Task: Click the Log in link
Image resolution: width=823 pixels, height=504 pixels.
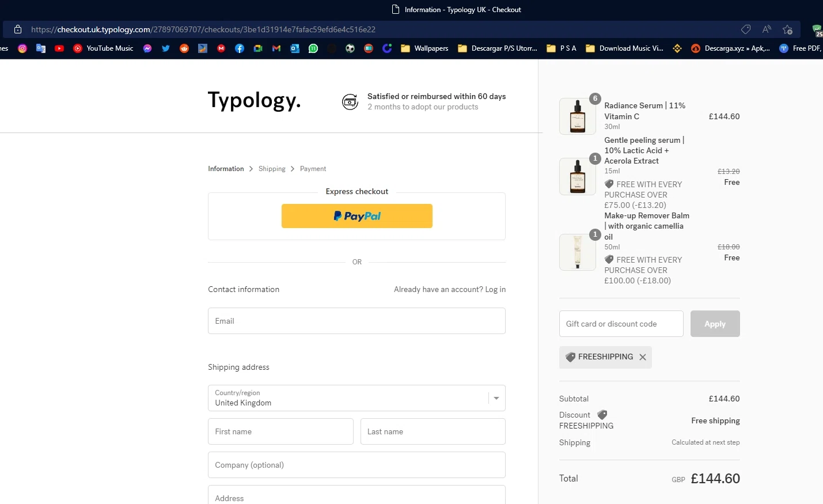Action: pyautogui.click(x=495, y=289)
